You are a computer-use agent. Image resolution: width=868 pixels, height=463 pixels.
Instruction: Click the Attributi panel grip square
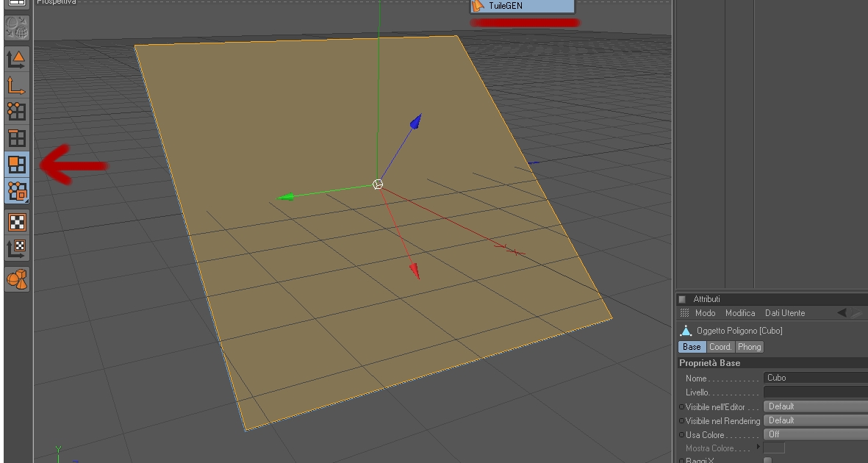(683, 299)
